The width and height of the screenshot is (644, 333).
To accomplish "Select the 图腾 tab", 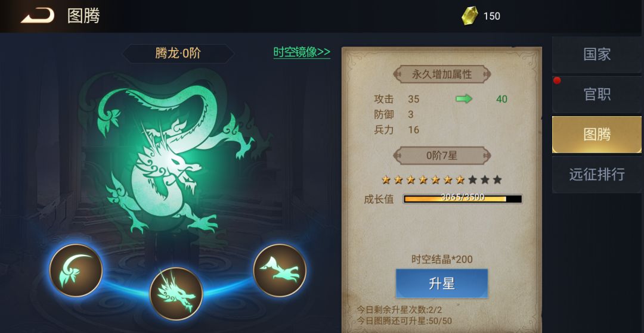I will 597,135.
